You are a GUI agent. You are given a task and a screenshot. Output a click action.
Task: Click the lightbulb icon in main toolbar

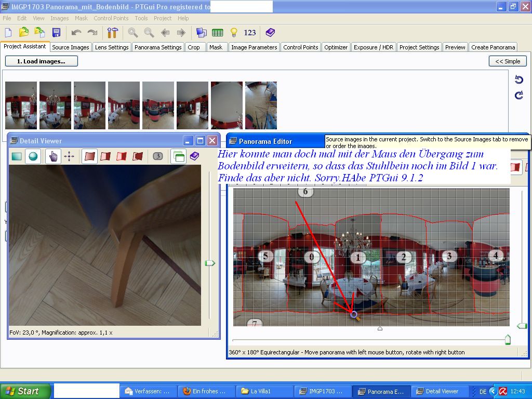click(x=234, y=32)
